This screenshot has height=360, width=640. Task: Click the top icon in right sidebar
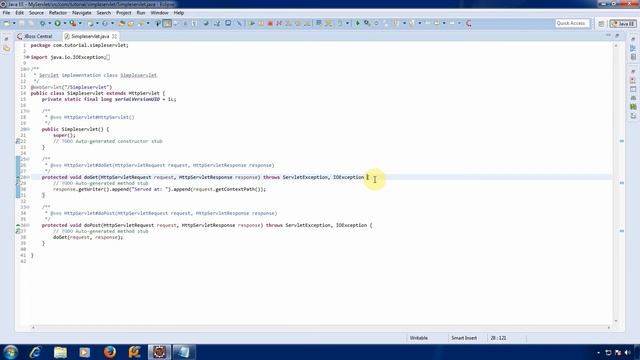pyautogui.click(x=633, y=39)
